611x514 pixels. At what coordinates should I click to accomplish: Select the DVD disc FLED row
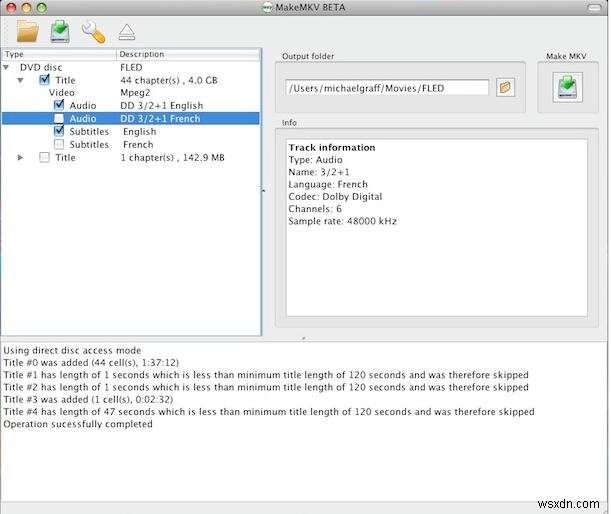(131, 67)
